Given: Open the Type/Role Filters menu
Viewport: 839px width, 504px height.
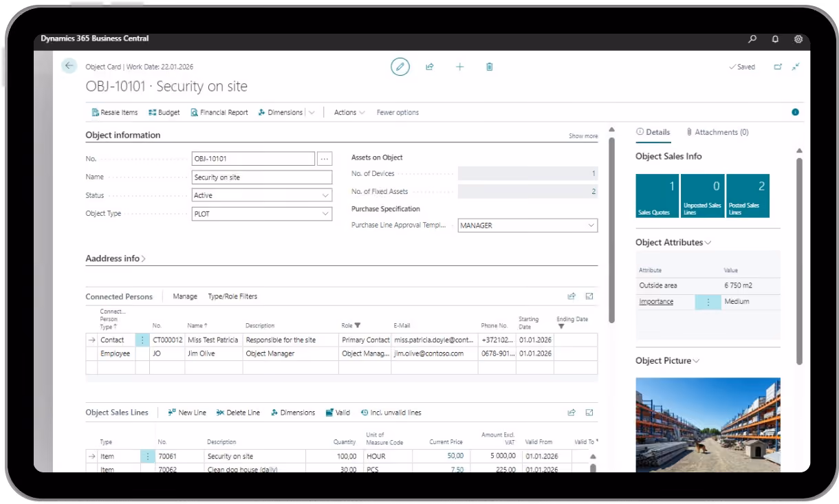Looking at the screenshot, I should pyautogui.click(x=232, y=296).
